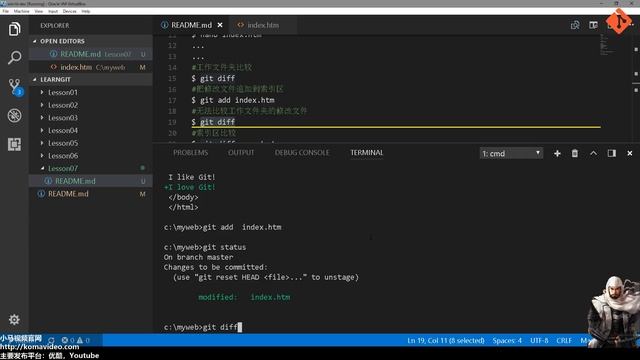Open the Manage settings gear
The width and height of the screenshot is (640, 360).
[14, 319]
